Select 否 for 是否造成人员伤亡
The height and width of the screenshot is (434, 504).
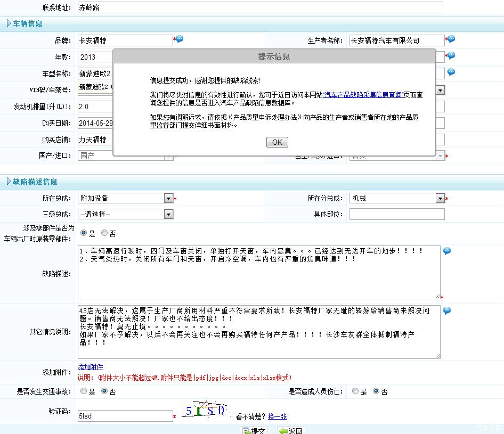[x=376, y=391]
